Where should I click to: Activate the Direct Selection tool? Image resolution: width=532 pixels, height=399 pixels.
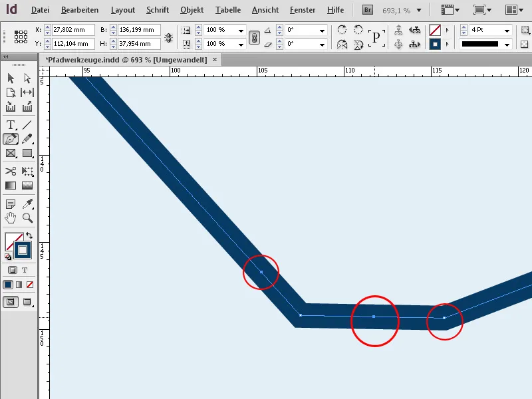pyautogui.click(x=29, y=78)
